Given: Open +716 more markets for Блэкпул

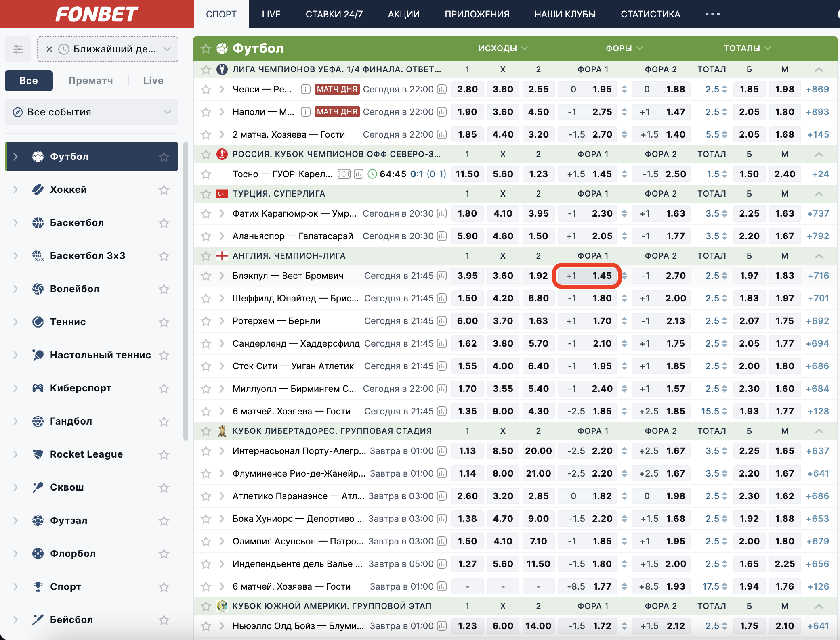Looking at the screenshot, I should pyautogui.click(x=818, y=276).
